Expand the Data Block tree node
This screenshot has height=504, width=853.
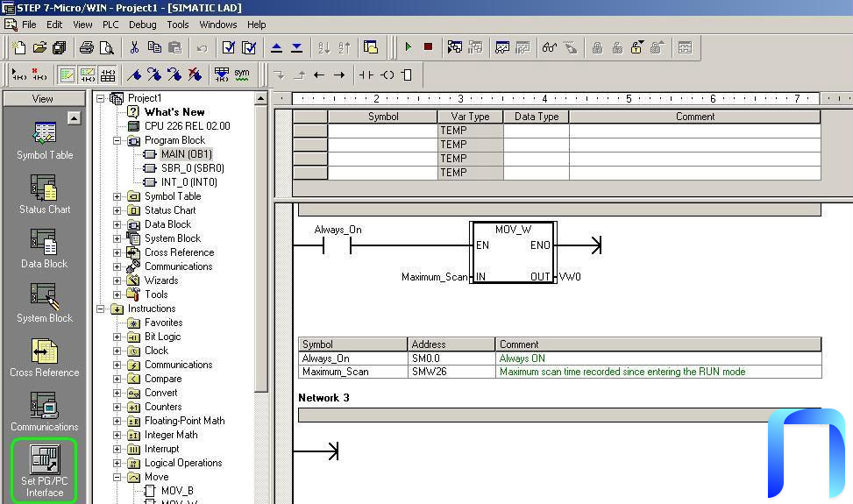pyautogui.click(x=117, y=224)
